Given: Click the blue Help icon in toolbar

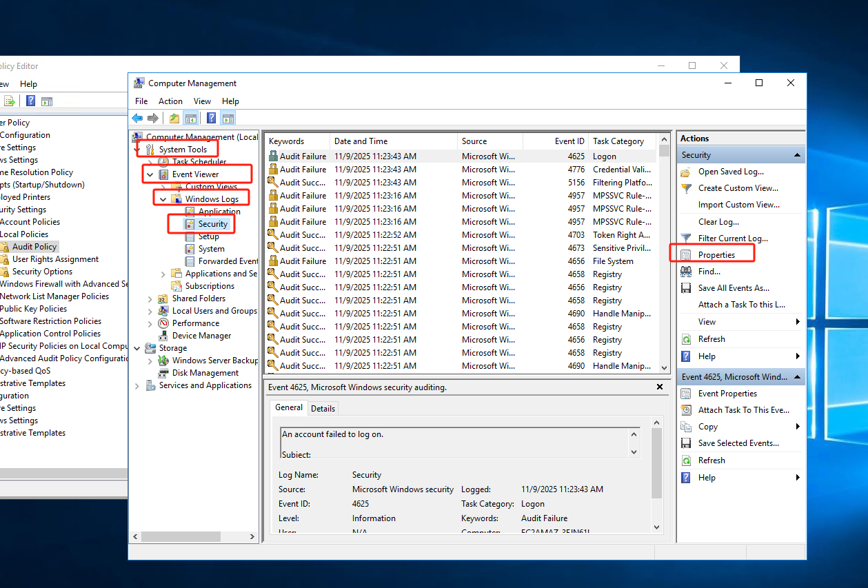Looking at the screenshot, I should tap(212, 119).
